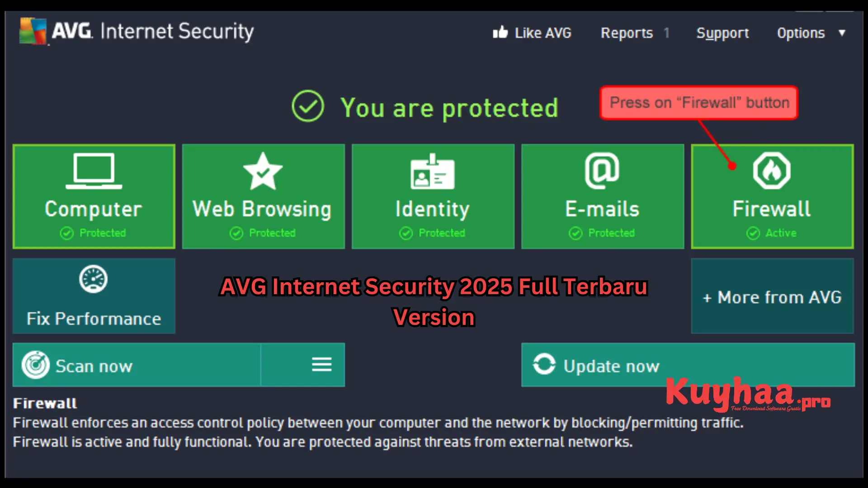Viewport: 868px width, 488px height.
Task: Click the Like AVG thumbs-up
Action: (x=501, y=32)
